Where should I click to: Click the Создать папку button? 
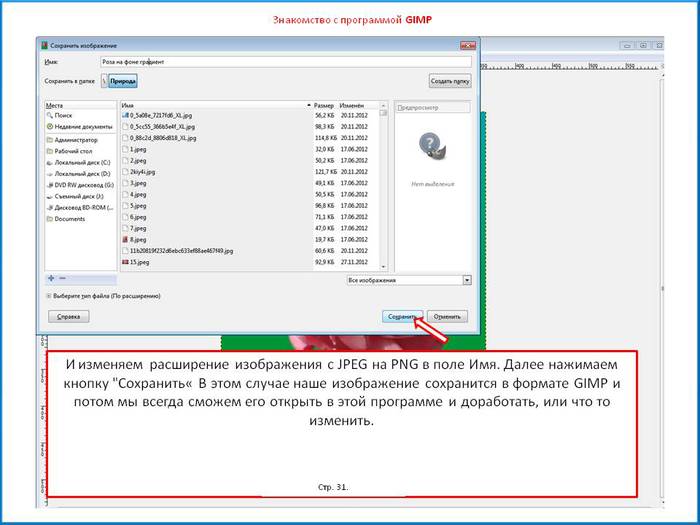click(x=450, y=81)
